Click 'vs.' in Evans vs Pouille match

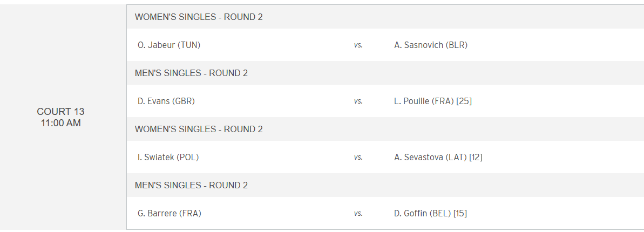coord(358,101)
